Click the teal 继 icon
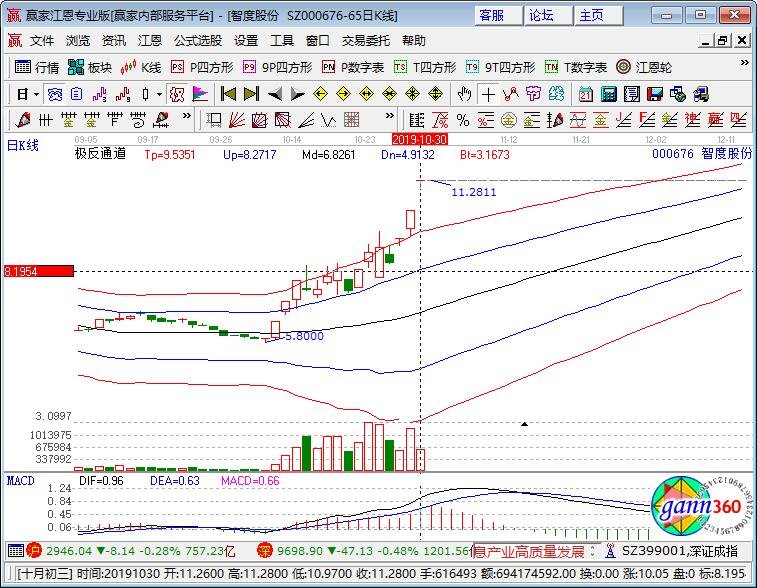Image resolution: width=757 pixels, height=588 pixels. (556, 94)
